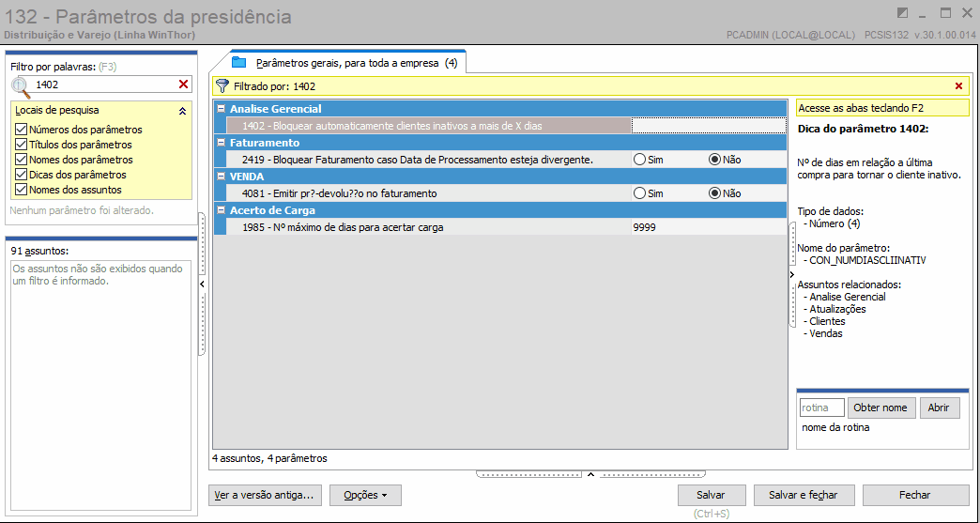
Task: Collapse the Analise Gerencial group
Action: [x=221, y=109]
